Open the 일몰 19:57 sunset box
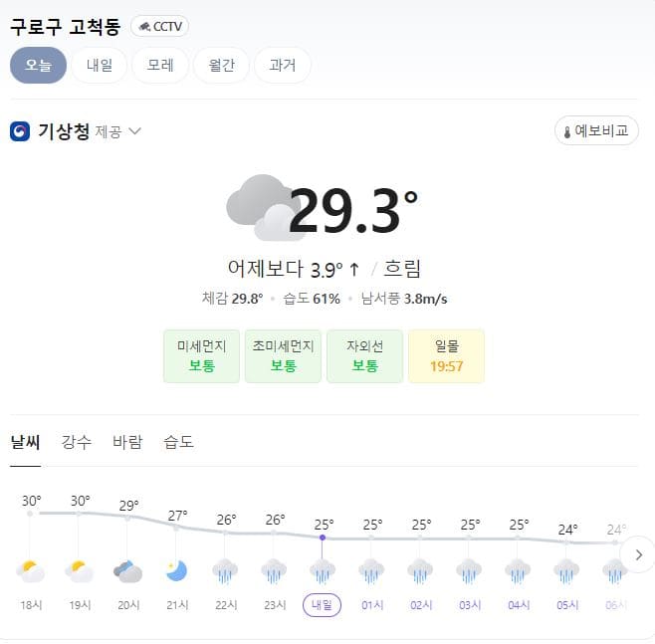 pos(447,356)
